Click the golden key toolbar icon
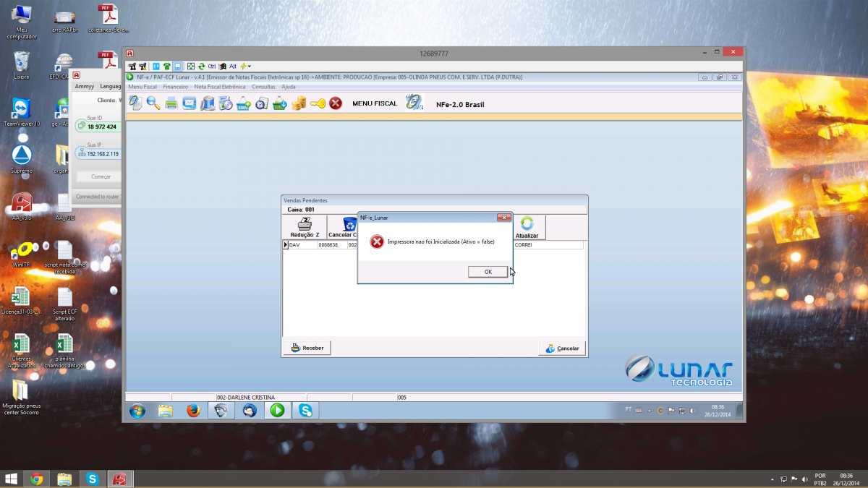 318,103
